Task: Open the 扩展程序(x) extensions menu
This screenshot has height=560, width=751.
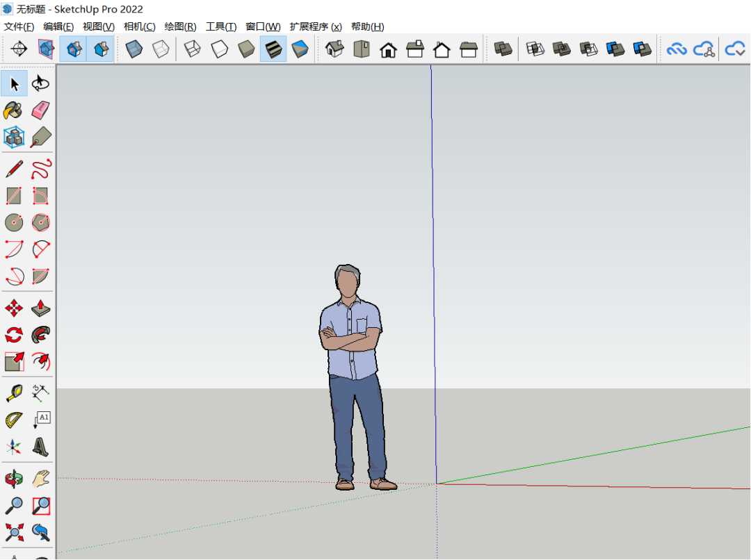Action: click(x=316, y=26)
